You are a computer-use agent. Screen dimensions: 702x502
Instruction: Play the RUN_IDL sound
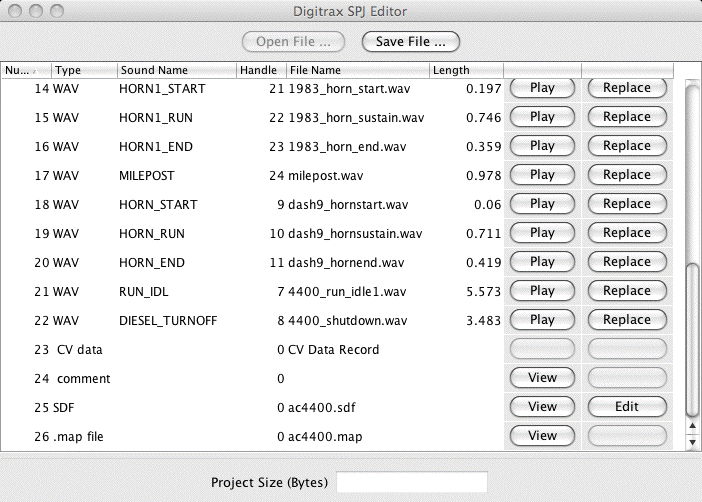pyautogui.click(x=542, y=291)
